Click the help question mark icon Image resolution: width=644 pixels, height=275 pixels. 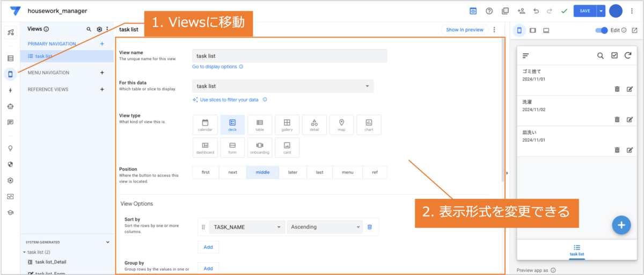489,11
